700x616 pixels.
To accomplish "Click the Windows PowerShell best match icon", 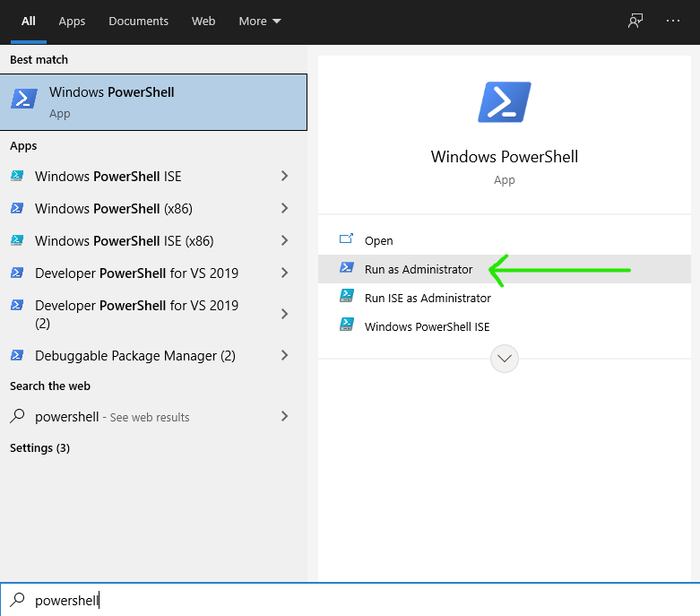I will pyautogui.click(x=23, y=99).
